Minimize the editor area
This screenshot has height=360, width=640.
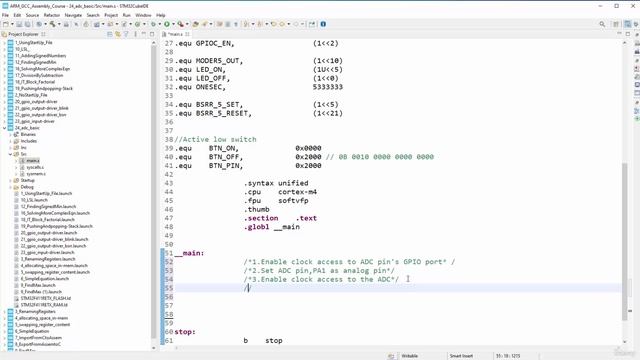point(619,34)
